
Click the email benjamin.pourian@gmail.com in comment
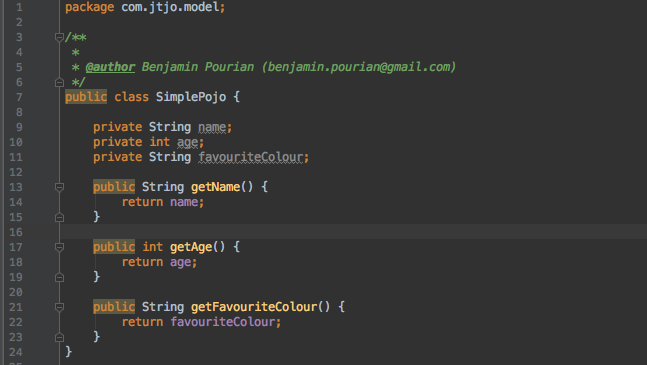(x=359, y=67)
